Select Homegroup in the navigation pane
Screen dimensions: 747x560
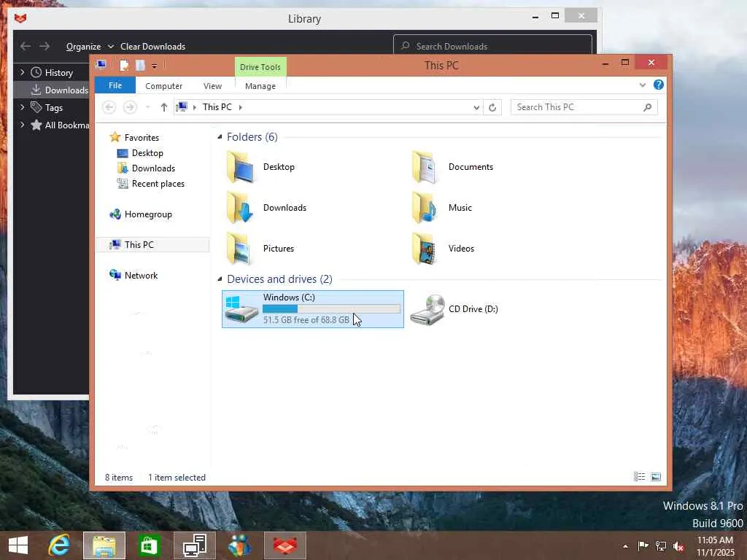pyautogui.click(x=148, y=214)
